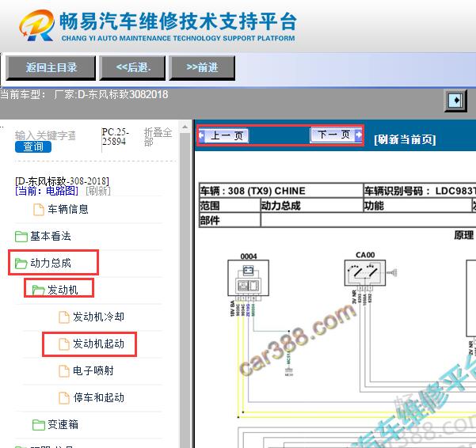
Task: Click the 车辆信息 document icon
Action: (39, 210)
